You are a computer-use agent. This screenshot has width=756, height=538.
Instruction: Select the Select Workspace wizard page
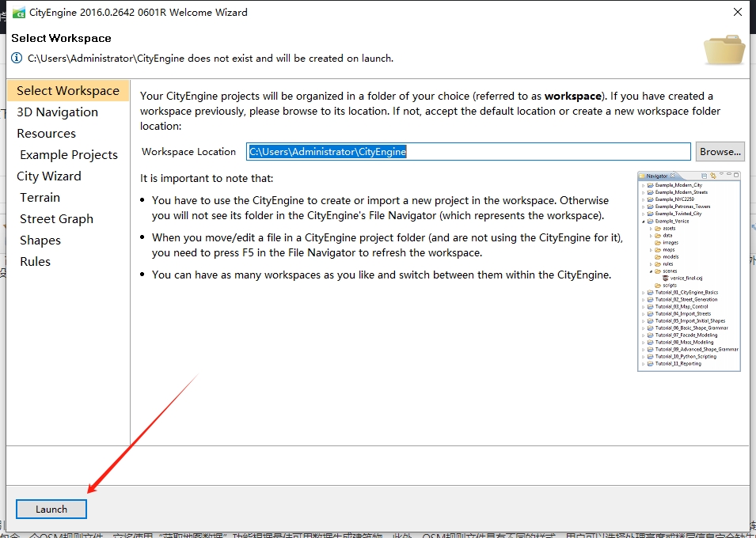click(x=68, y=91)
